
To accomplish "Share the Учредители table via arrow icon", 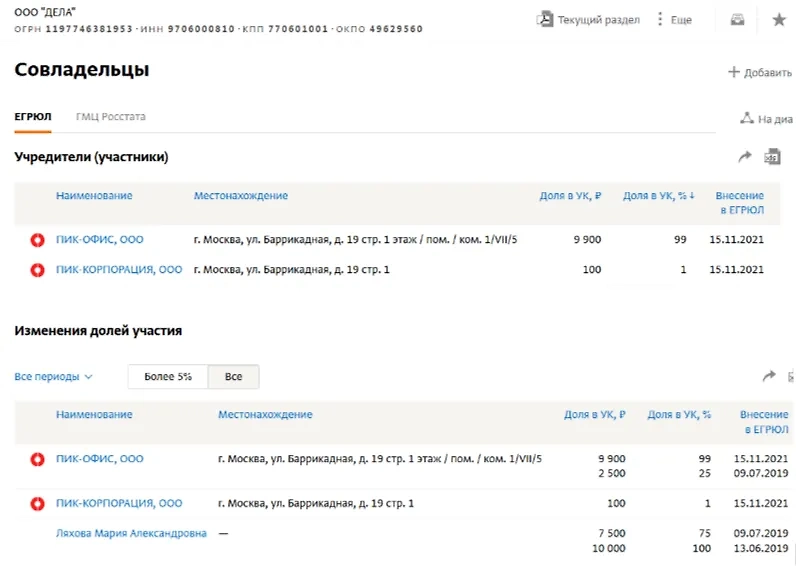I will (x=744, y=157).
